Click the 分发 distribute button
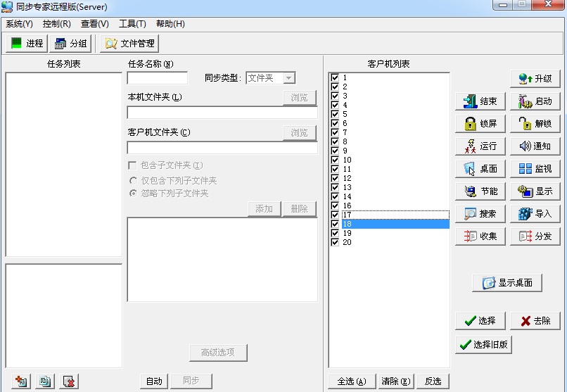 535,236
